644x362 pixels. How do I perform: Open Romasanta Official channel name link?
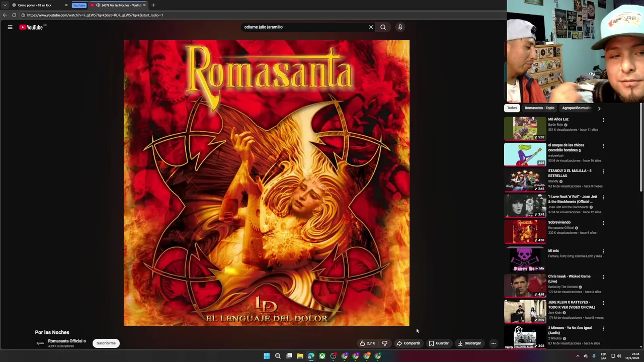point(65,341)
